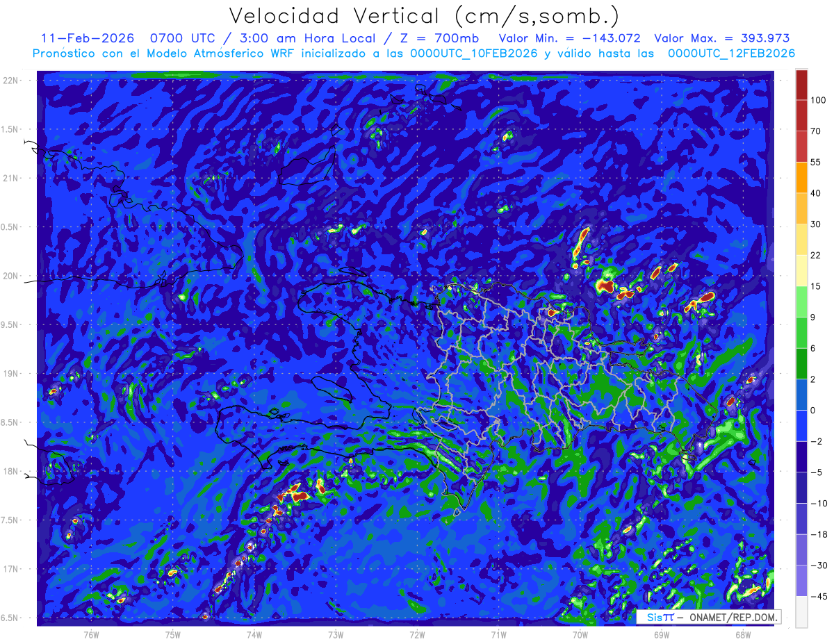This screenshot has width=834, height=644.
Task: Click the colorbar label "40"
Action: (x=815, y=193)
